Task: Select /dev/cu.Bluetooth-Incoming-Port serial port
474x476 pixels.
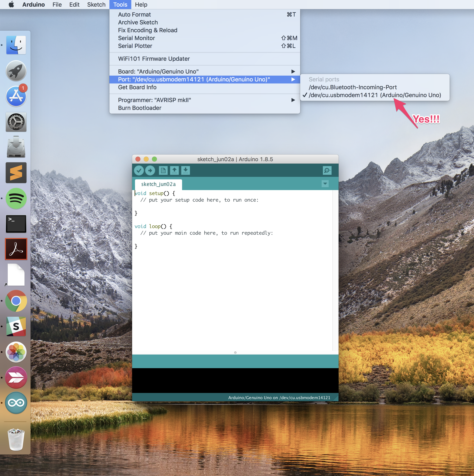Action: pos(375,87)
